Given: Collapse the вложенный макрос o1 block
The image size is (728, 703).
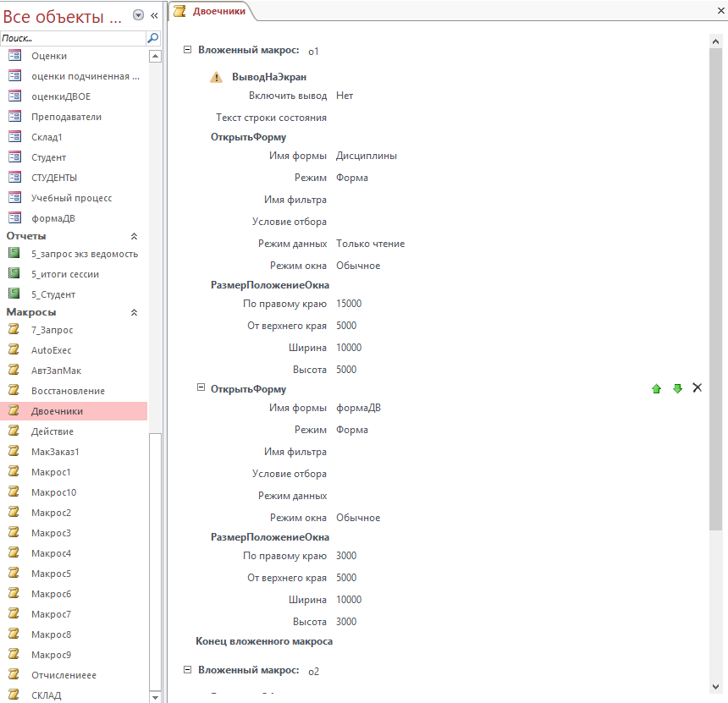Looking at the screenshot, I should tap(188, 50).
